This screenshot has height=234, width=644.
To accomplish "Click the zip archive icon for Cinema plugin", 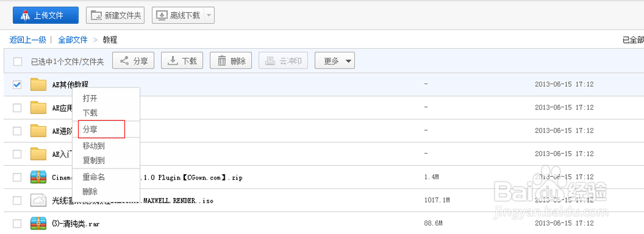I will (x=39, y=177).
